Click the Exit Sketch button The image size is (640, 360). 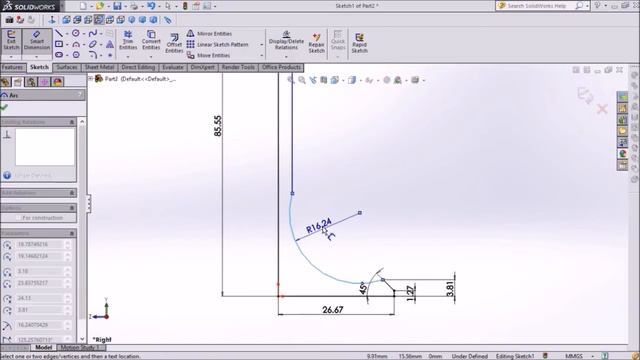click(11, 40)
